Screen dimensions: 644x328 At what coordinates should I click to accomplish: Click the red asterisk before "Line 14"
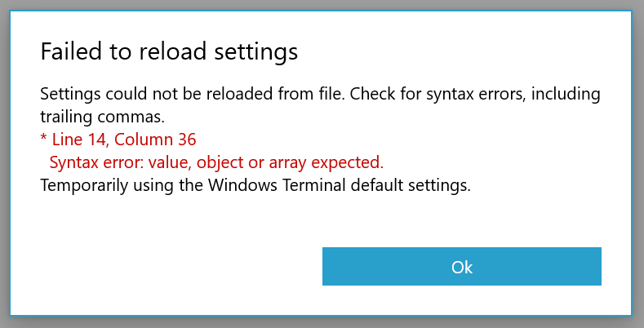[43, 138]
